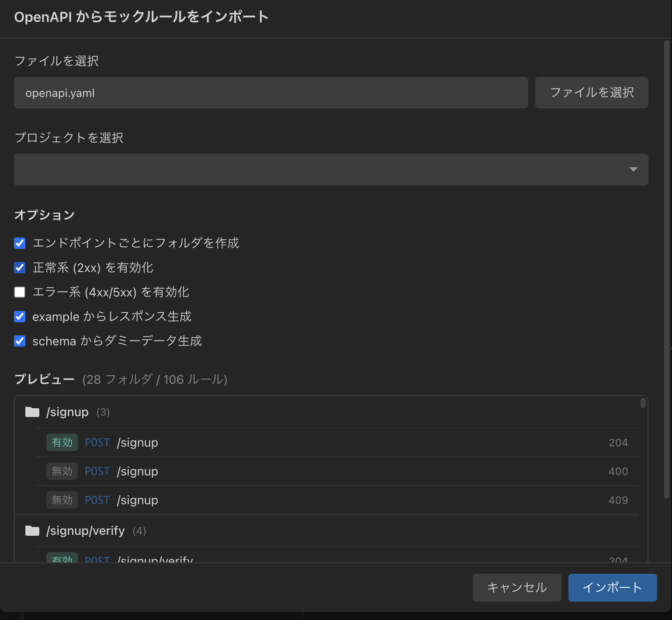Click the プロジェクトを選択 label
672x620 pixels.
[69, 138]
